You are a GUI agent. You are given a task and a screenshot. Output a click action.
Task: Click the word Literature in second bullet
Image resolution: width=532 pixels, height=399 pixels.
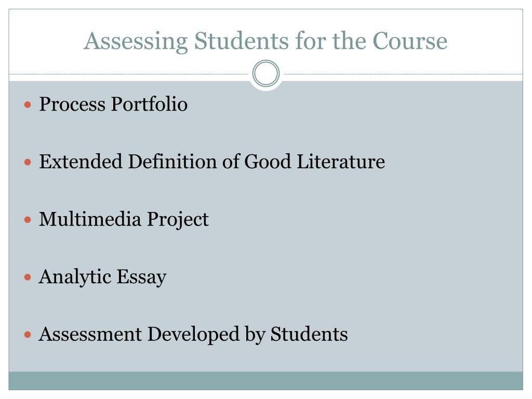click(341, 162)
